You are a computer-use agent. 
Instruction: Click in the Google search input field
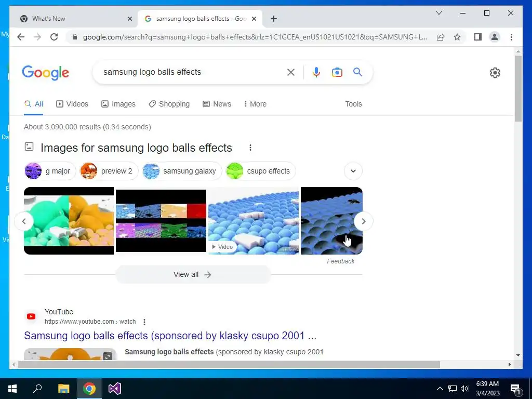[x=190, y=72]
